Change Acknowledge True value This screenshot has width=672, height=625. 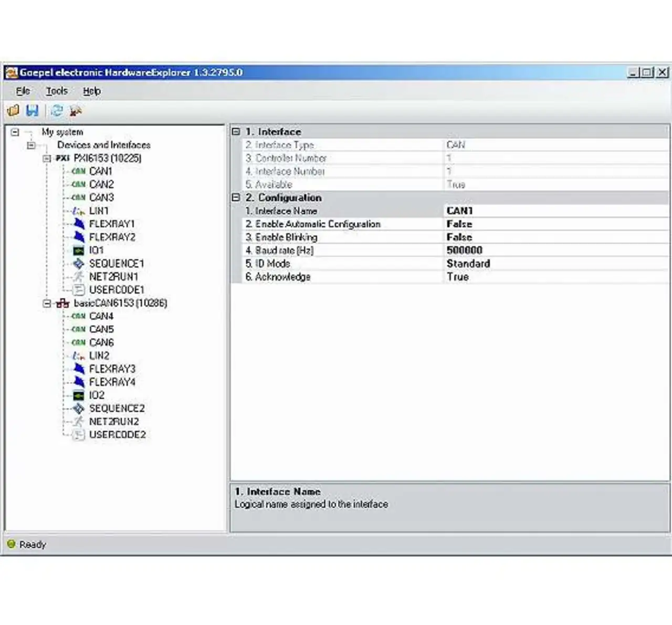556,276
